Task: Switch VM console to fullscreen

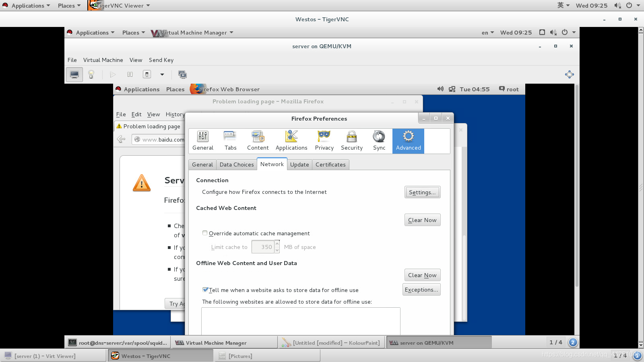Action: [182, 74]
